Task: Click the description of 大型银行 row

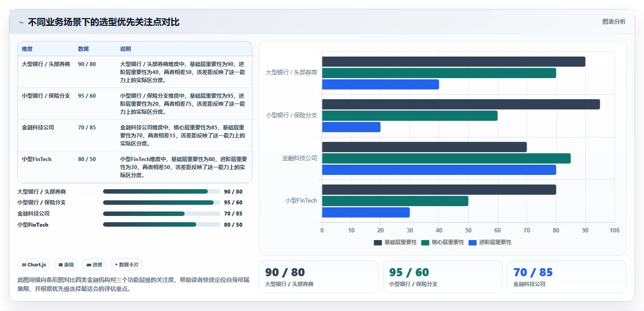Action: point(182,72)
